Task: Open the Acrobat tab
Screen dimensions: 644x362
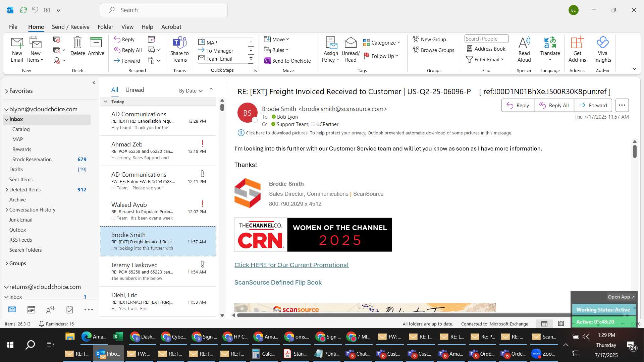Action: (x=171, y=27)
